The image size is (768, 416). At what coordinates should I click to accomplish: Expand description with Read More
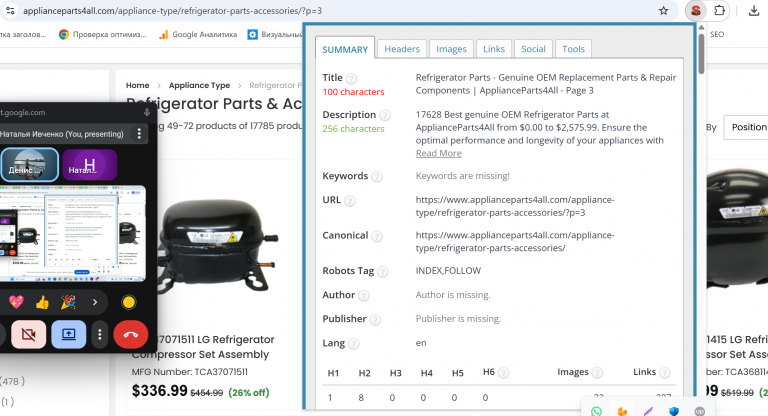438,153
